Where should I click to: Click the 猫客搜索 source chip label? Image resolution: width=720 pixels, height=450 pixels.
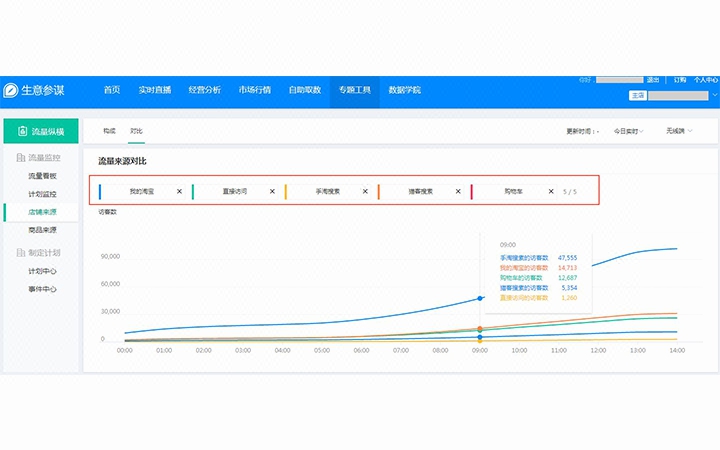click(x=421, y=191)
